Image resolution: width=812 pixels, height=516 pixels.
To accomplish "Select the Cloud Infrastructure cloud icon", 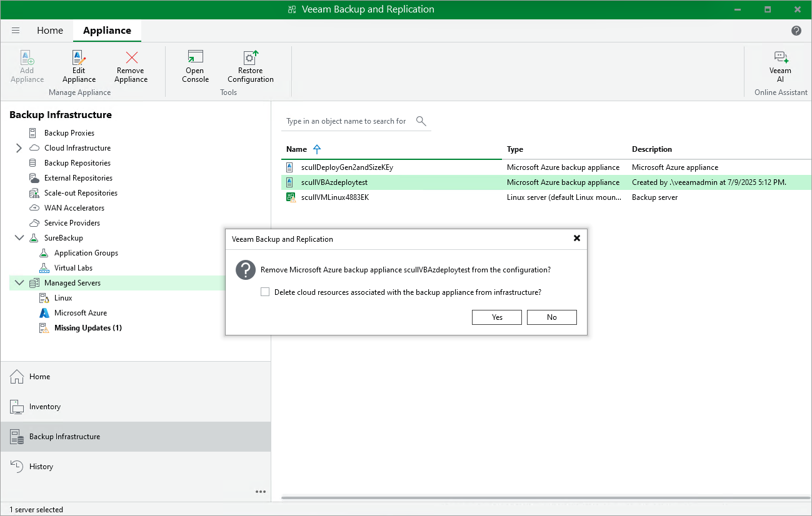I will 34,148.
